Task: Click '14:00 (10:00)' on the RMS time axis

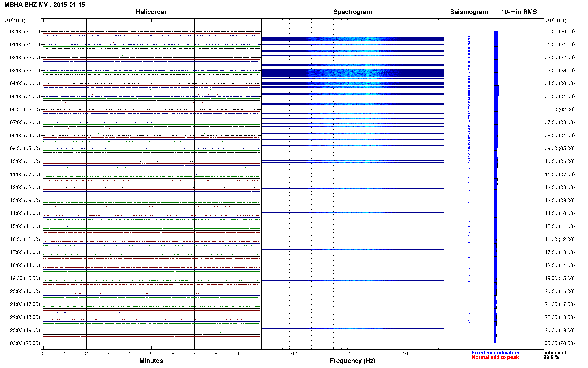Action: (560, 213)
